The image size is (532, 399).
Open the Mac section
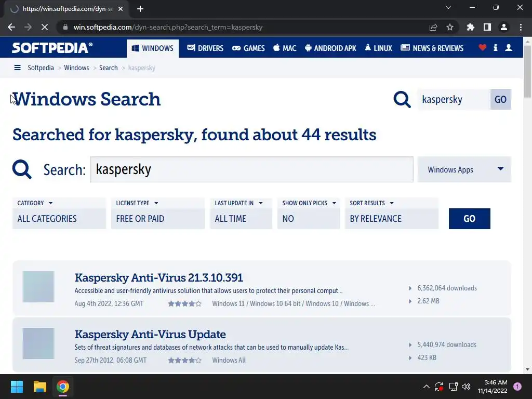click(x=285, y=48)
